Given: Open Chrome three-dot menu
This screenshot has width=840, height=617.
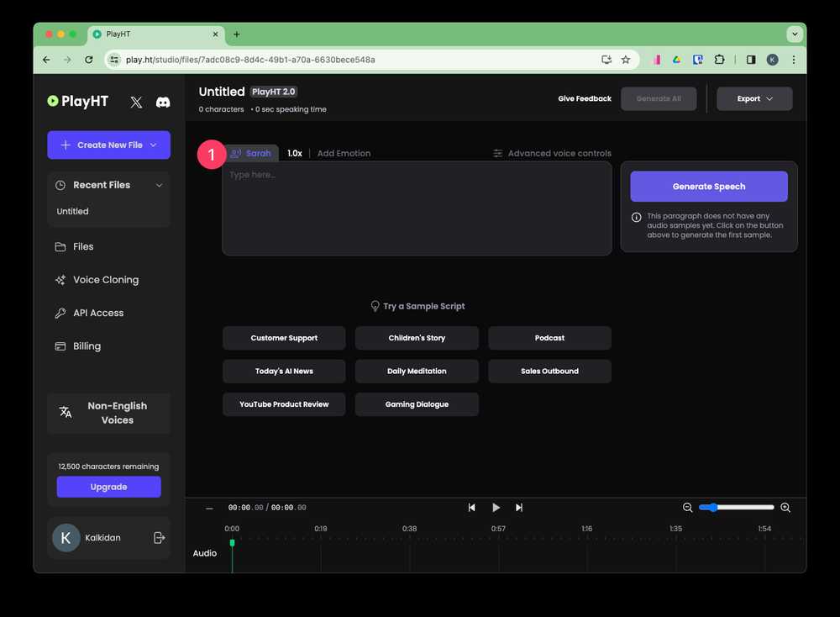Looking at the screenshot, I should point(794,60).
